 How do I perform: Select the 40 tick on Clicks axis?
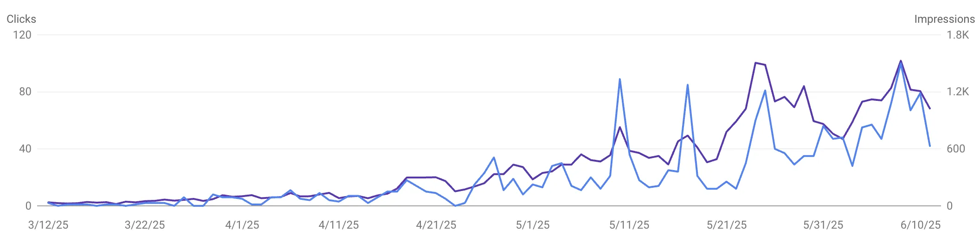click(x=25, y=149)
